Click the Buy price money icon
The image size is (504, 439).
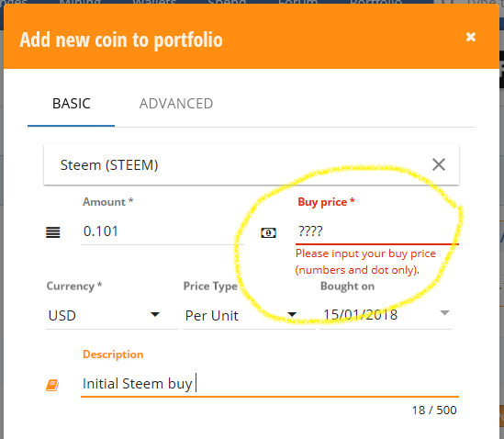point(268,232)
